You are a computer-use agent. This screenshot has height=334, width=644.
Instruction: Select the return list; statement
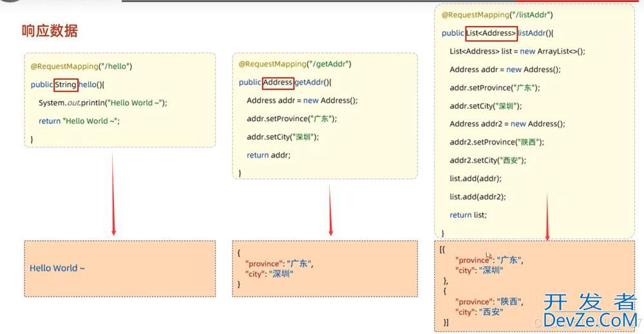coord(468,215)
